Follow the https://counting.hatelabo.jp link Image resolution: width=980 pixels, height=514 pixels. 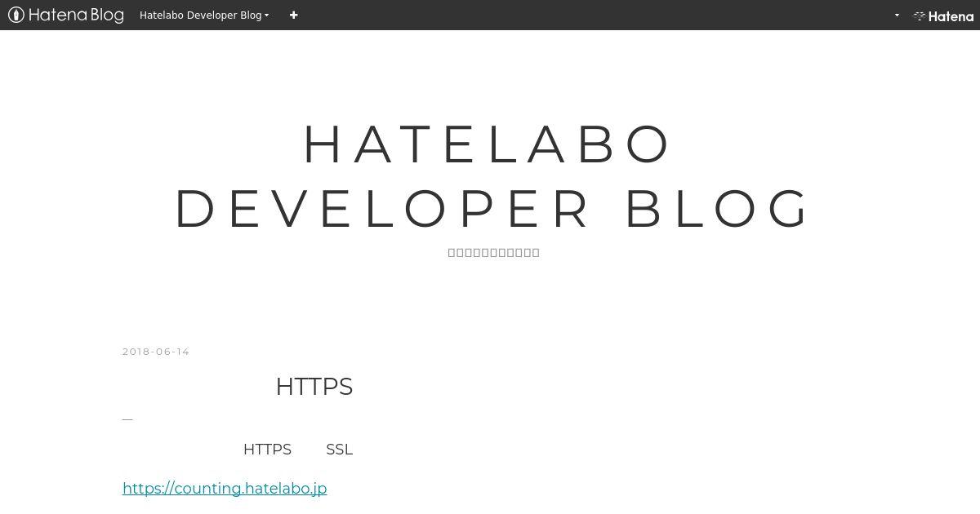pos(225,488)
